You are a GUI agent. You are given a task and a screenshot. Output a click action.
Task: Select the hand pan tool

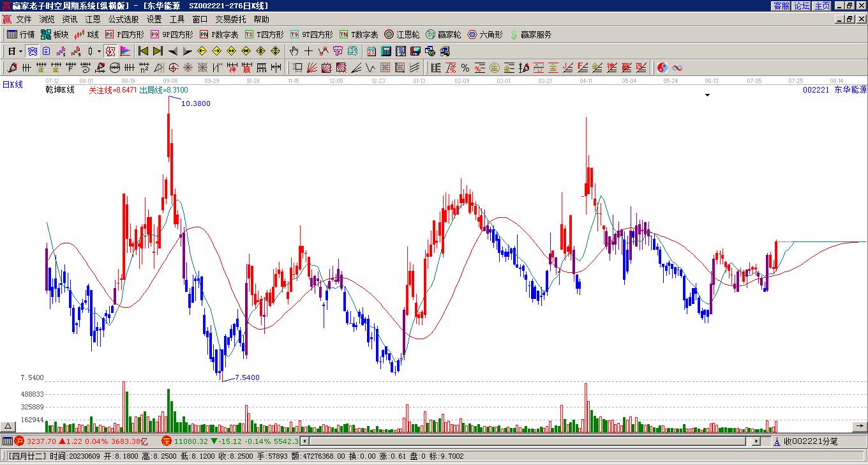point(294,51)
